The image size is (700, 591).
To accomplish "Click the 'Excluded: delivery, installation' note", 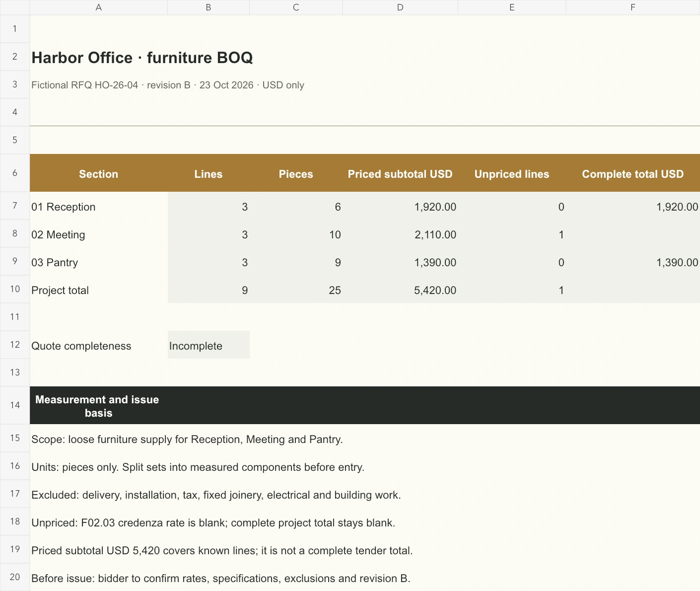I will point(216,495).
